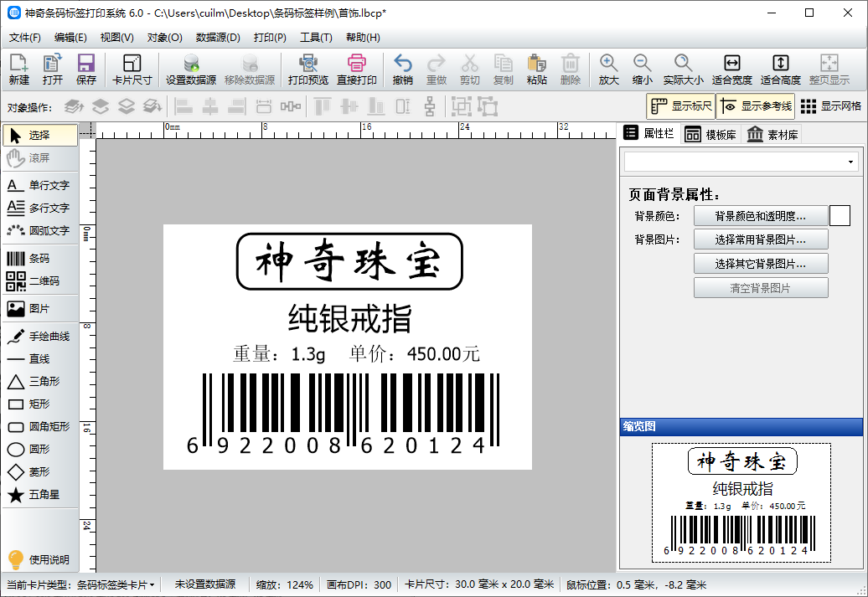Click the 重量: 1.3g text on the label
Screen dimensions: 868x597
[x=279, y=353]
